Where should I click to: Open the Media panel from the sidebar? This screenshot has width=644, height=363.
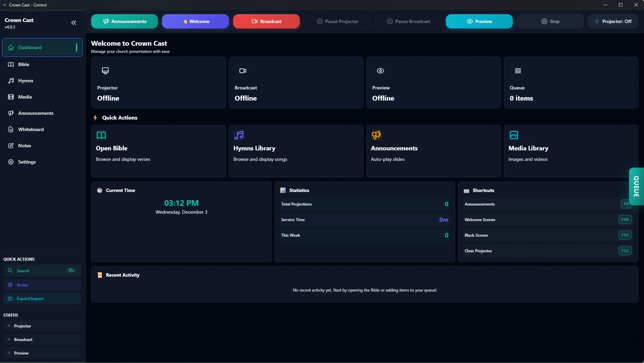25,97
